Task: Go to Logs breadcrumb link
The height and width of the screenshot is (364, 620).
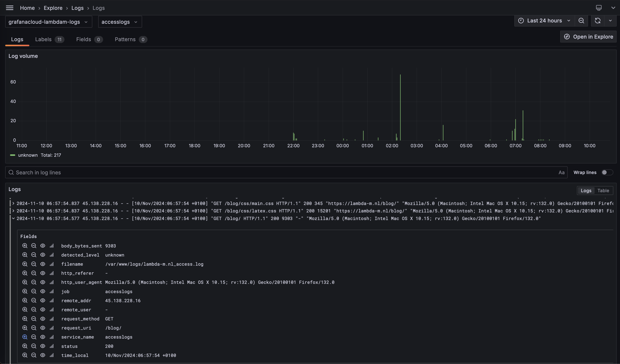Action: [77, 8]
